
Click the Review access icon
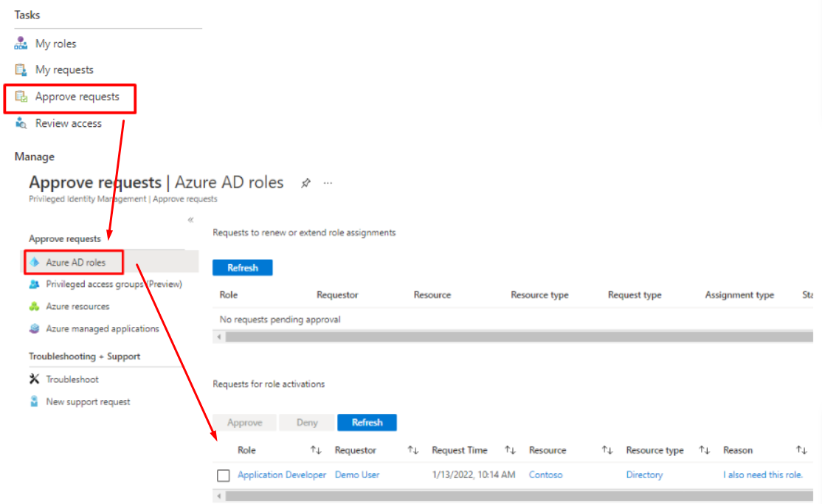(21, 123)
